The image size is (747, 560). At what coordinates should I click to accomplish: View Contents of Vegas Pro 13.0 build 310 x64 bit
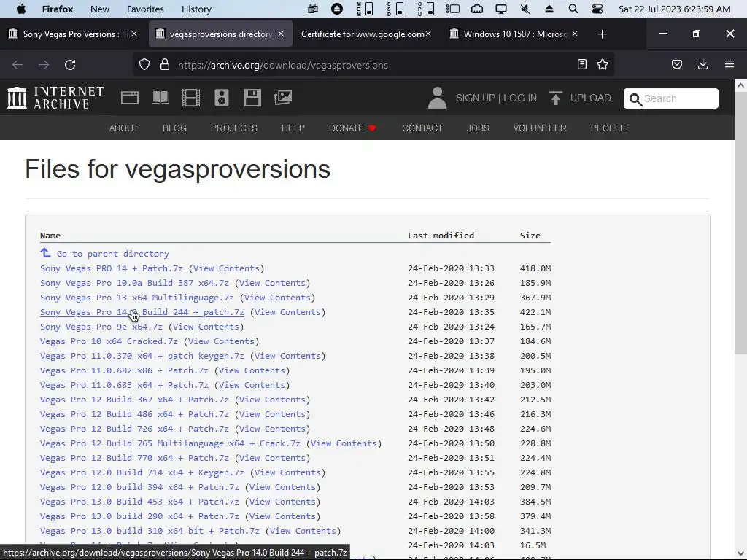click(x=303, y=531)
